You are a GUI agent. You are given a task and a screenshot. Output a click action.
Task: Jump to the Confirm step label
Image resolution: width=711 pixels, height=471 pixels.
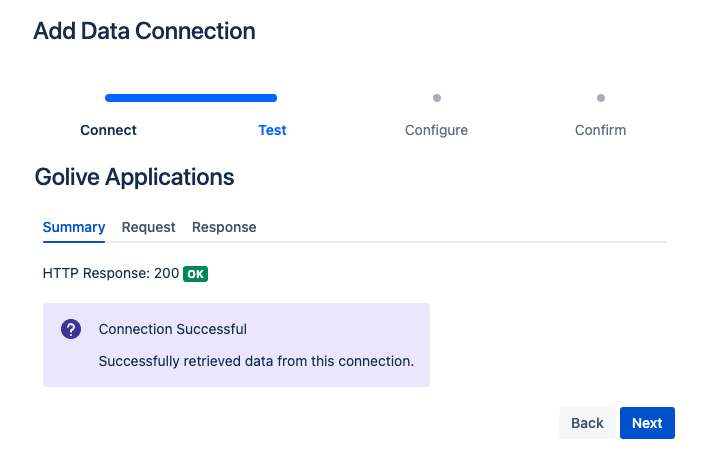(600, 130)
